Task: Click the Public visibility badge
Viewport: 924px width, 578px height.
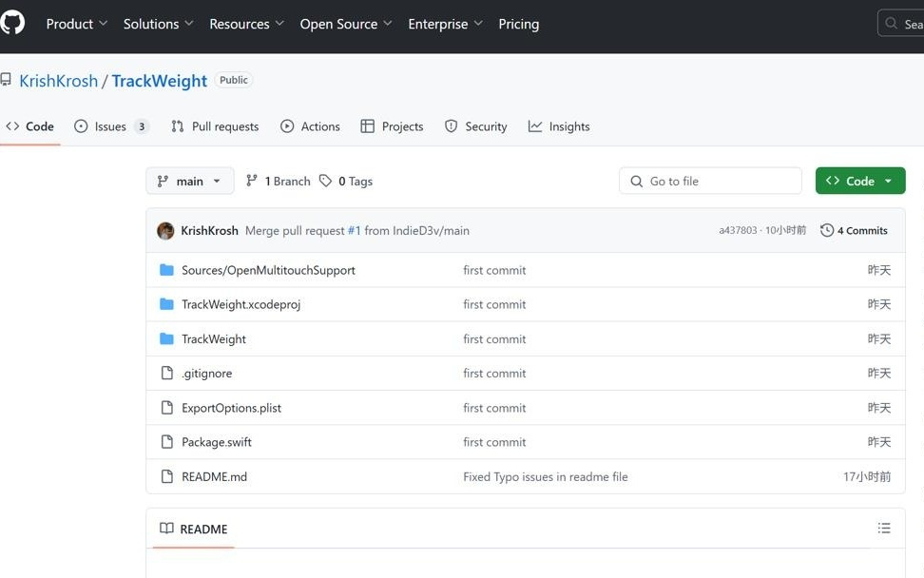Action: [233, 80]
